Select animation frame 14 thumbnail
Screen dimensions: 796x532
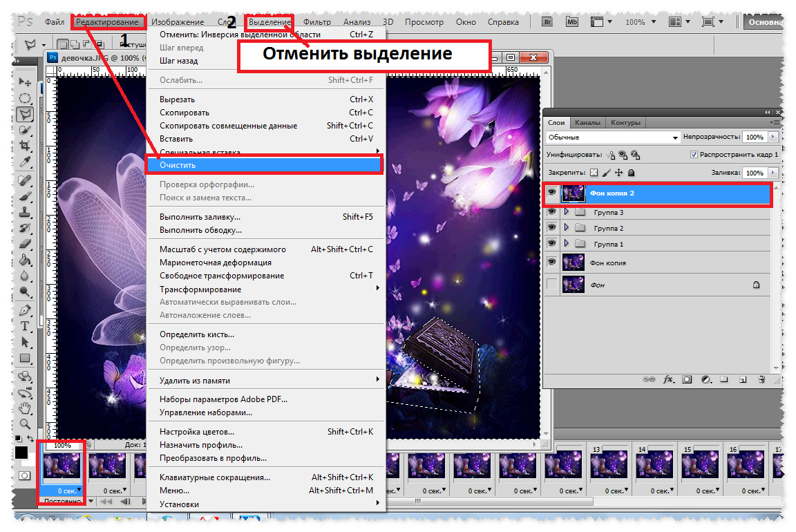point(654,465)
